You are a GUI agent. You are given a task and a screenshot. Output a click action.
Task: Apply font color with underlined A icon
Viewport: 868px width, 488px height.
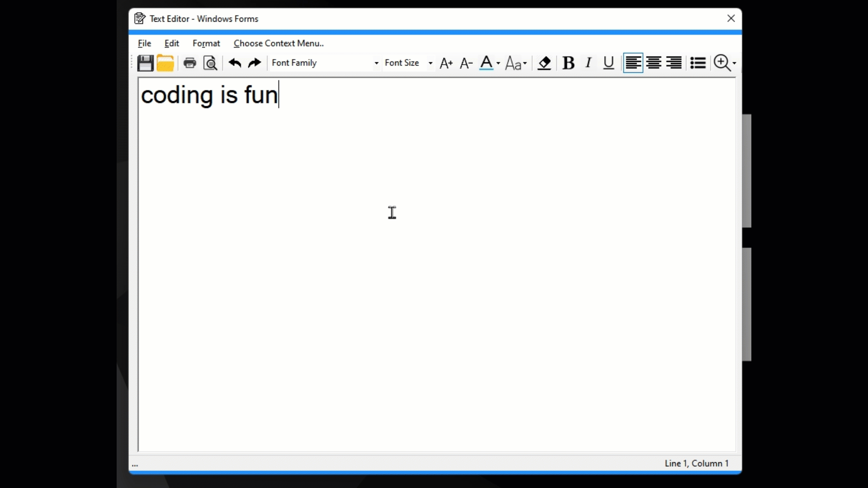pos(486,63)
